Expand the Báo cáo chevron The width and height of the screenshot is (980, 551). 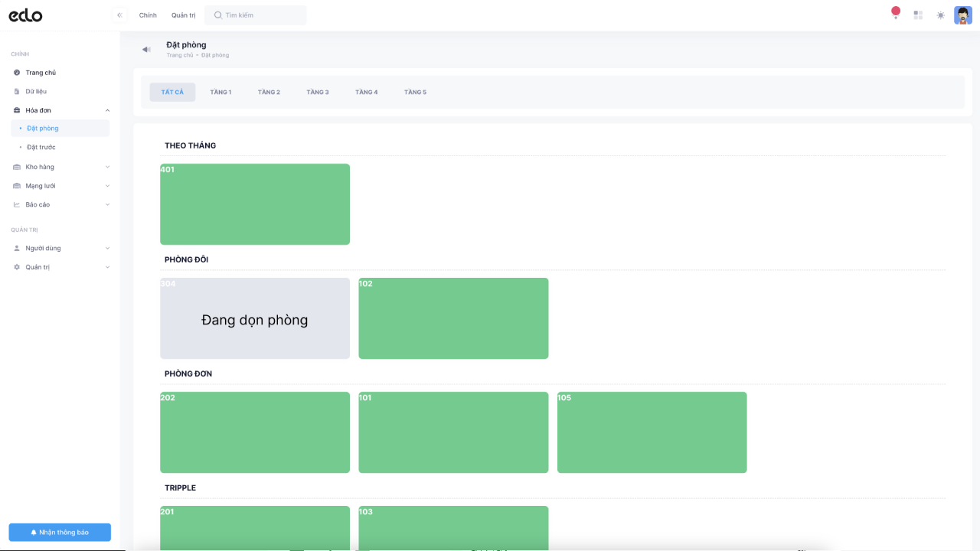pos(107,204)
